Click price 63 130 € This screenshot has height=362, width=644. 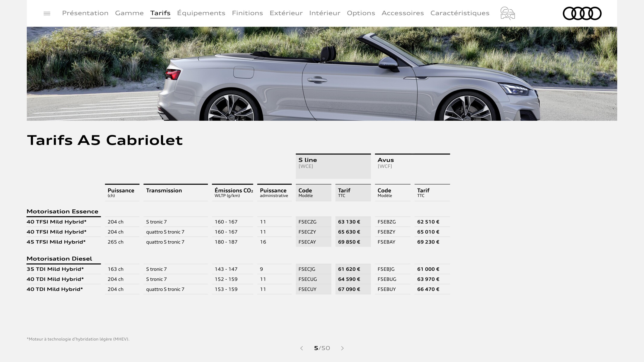(x=349, y=222)
